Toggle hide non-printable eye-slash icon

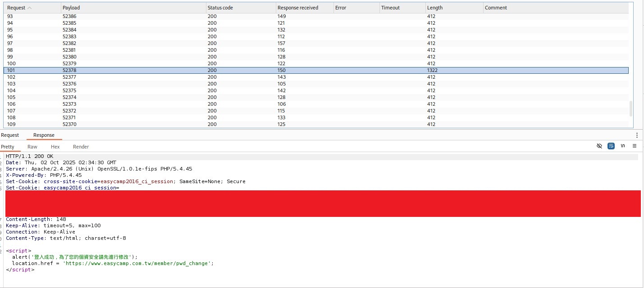(599, 146)
